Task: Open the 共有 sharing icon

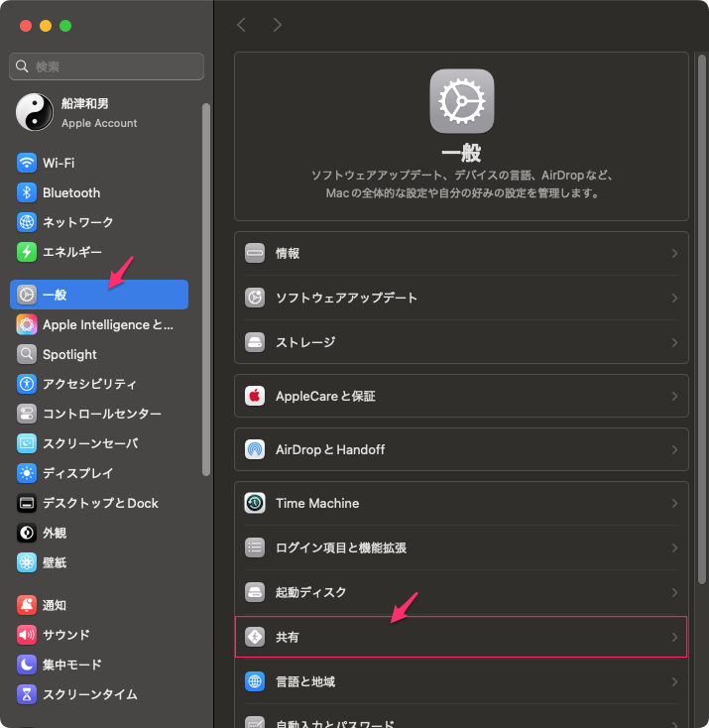Action: pos(255,637)
